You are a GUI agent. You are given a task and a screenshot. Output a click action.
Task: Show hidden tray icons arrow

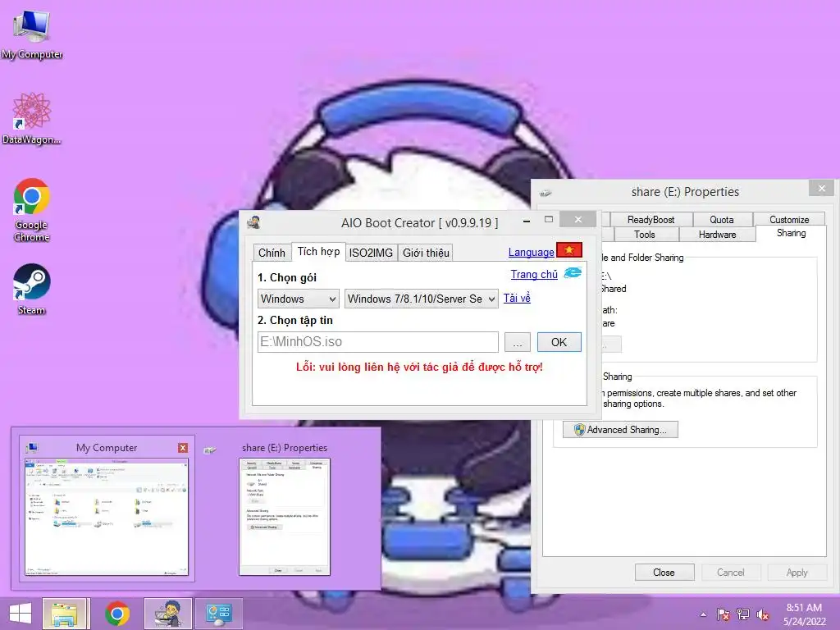click(703, 614)
